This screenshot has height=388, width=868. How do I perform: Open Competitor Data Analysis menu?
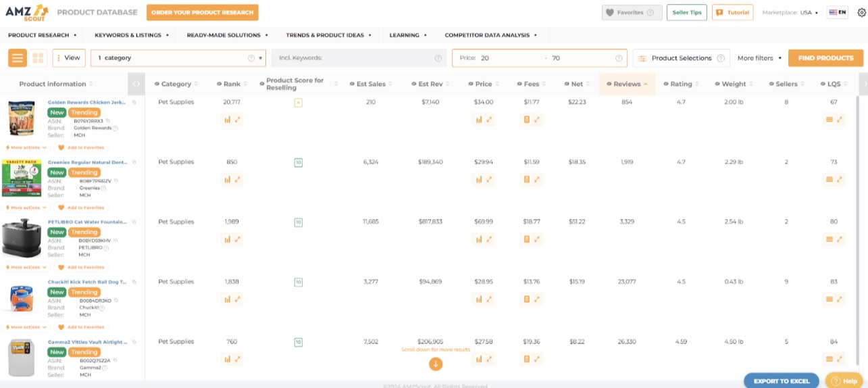(491, 35)
